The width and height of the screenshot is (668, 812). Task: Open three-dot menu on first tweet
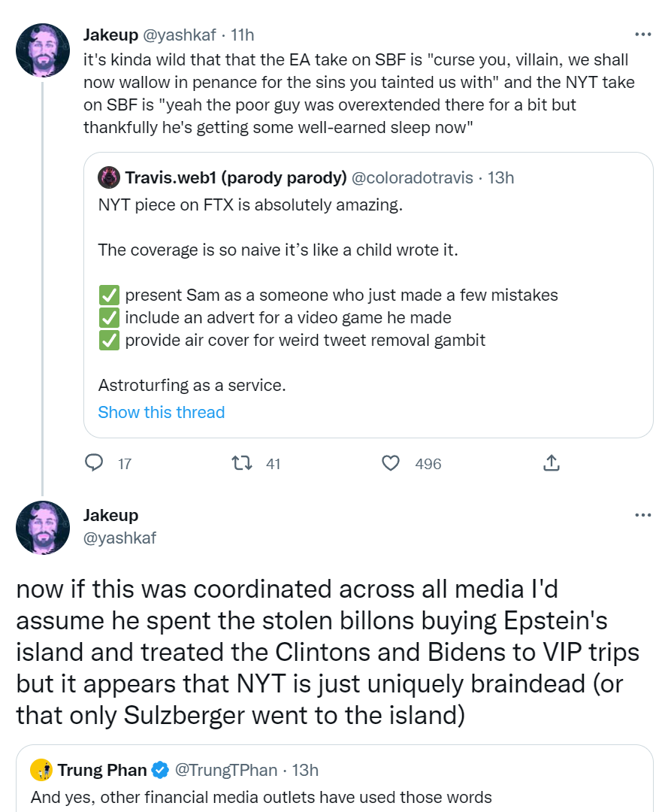pyautogui.click(x=643, y=35)
